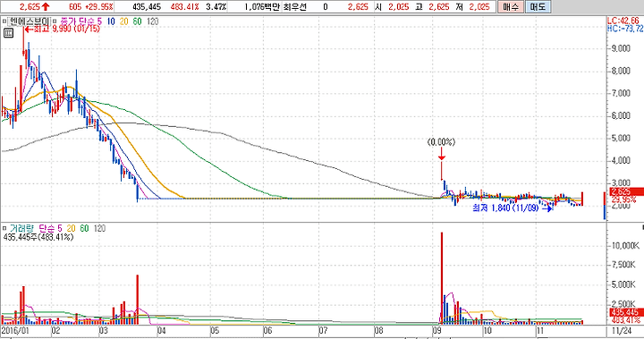
Task: Click the 매수 (buy) button
Action: (x=511, y=6)
